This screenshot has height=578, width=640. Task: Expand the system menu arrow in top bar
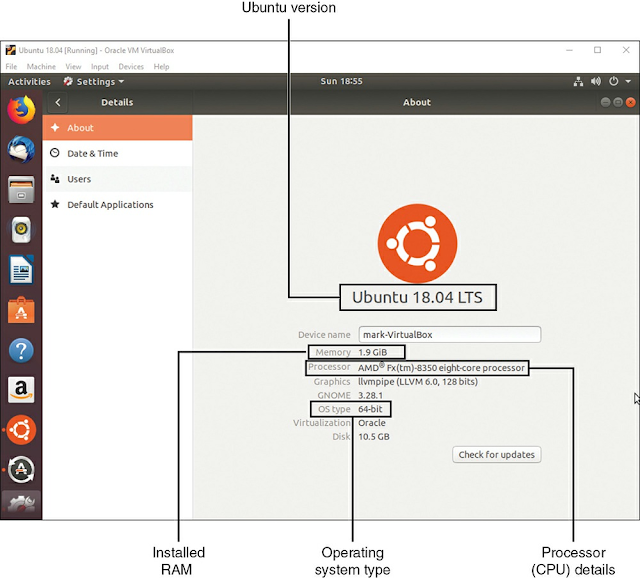pos(628,81)
